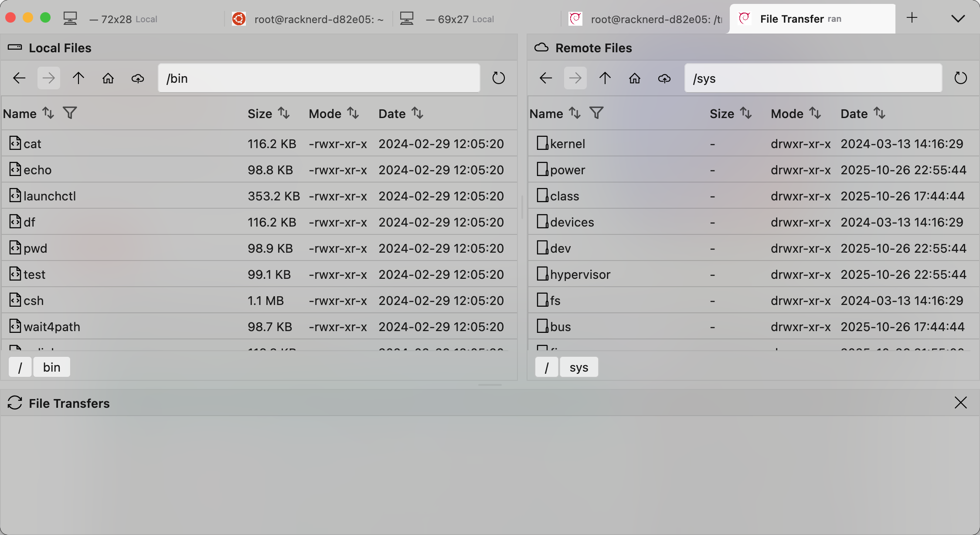Screen dimensions: 980x535
Task: Select the bin breadcrumb in Local Files
Action: point(51,367)
